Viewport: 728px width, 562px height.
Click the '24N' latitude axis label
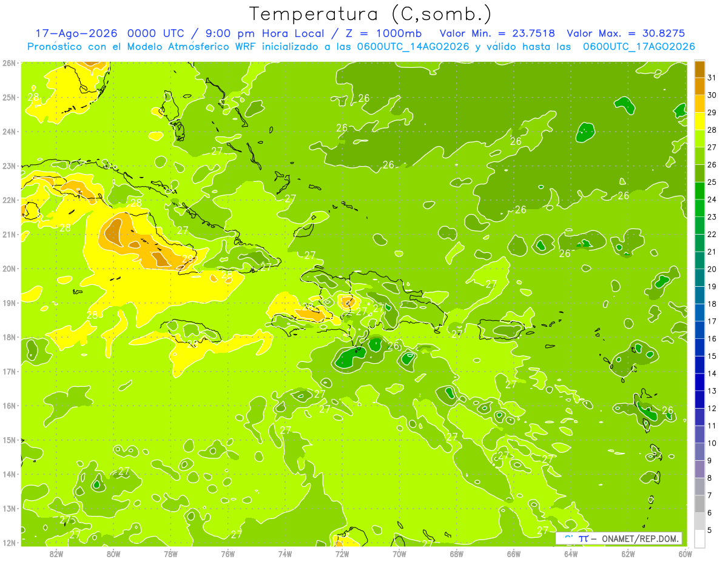click(x=9, y=132)
